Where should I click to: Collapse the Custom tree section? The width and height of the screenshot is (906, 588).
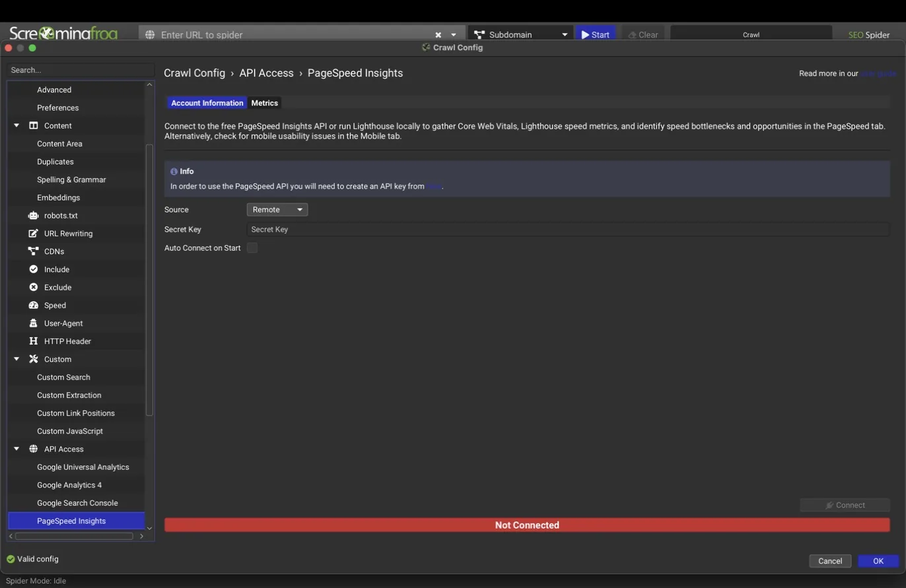17,359
